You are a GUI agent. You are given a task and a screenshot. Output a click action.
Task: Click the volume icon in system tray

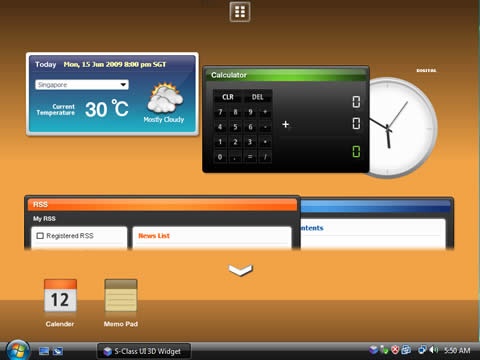(433, 350)
